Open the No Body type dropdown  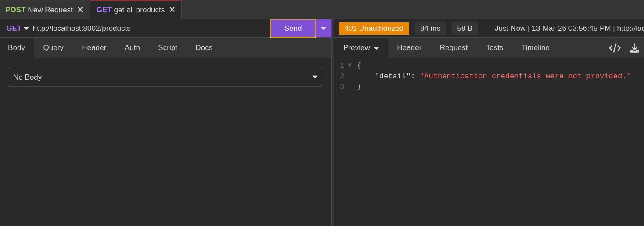(165, 77)
